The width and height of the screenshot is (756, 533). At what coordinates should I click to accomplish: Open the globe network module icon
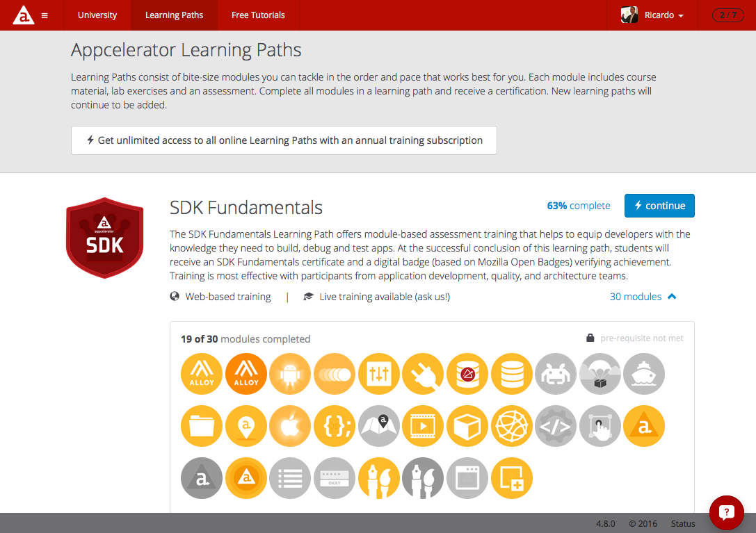(x=512, y=426)
